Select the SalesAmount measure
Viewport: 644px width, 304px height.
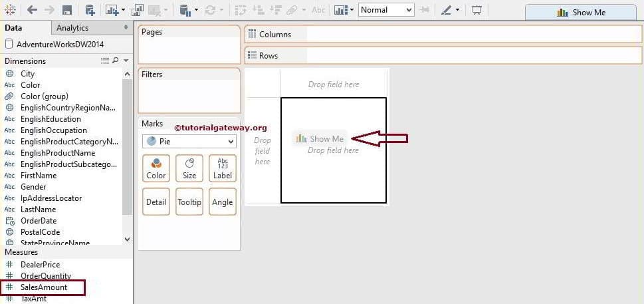point(44,287)
